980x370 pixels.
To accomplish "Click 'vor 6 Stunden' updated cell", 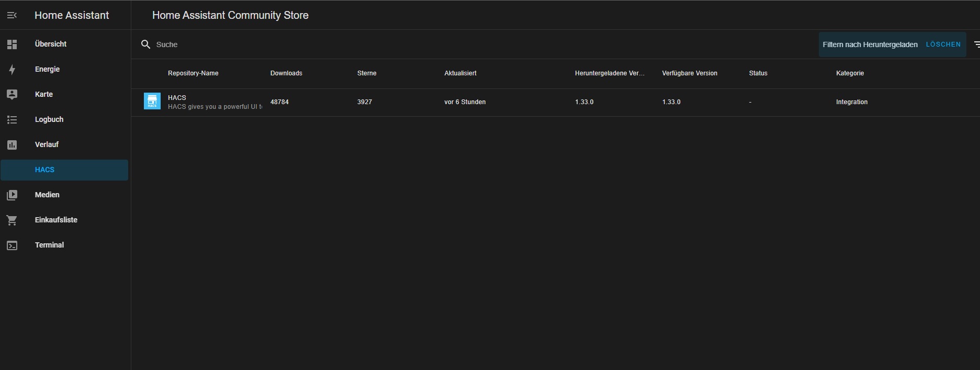I will pyautogui.click(x=465, y=102).
